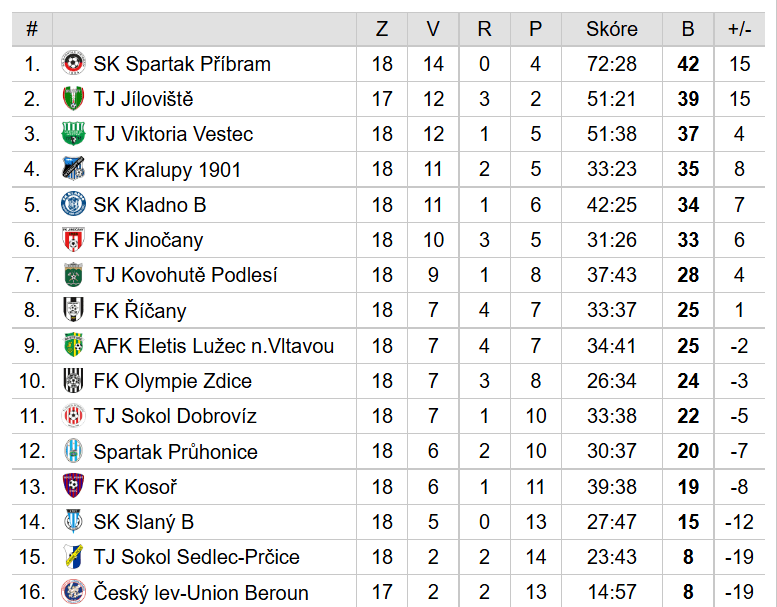Image resolution: width=777 pixels, height=607 pixels.
Task: Click the FK Jinočany club crest
Action: (x=73, y=240)
